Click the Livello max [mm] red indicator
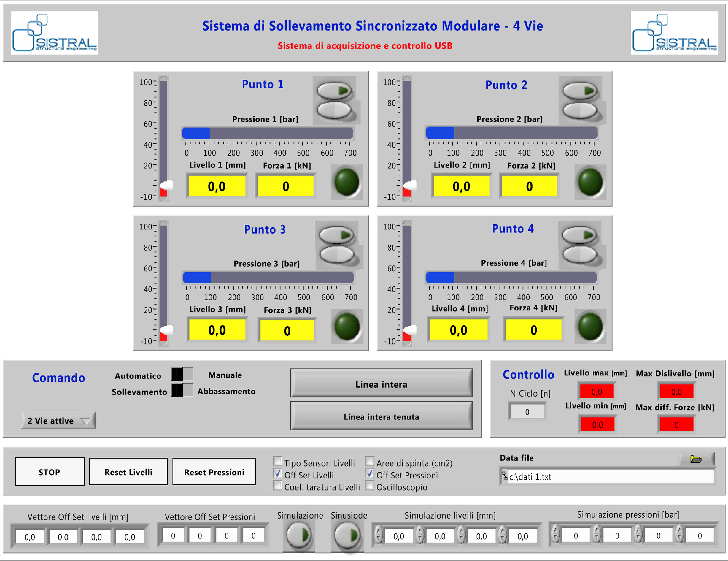 597,392
